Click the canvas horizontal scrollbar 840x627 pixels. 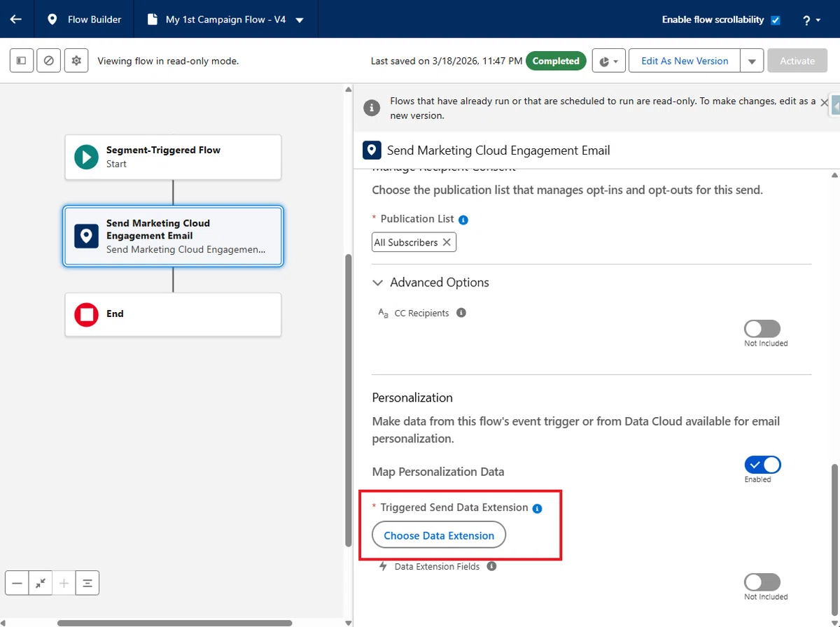[x=174, y=622]
